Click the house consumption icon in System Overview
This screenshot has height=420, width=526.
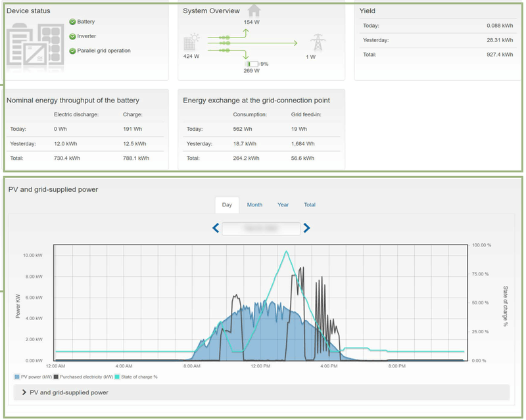click(x=254, y=11)
